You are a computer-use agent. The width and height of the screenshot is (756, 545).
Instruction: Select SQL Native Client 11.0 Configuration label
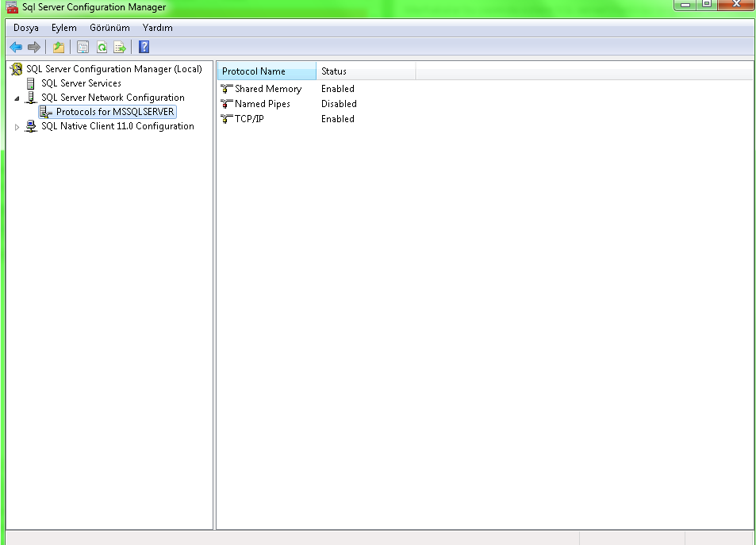tap(117, 126)
